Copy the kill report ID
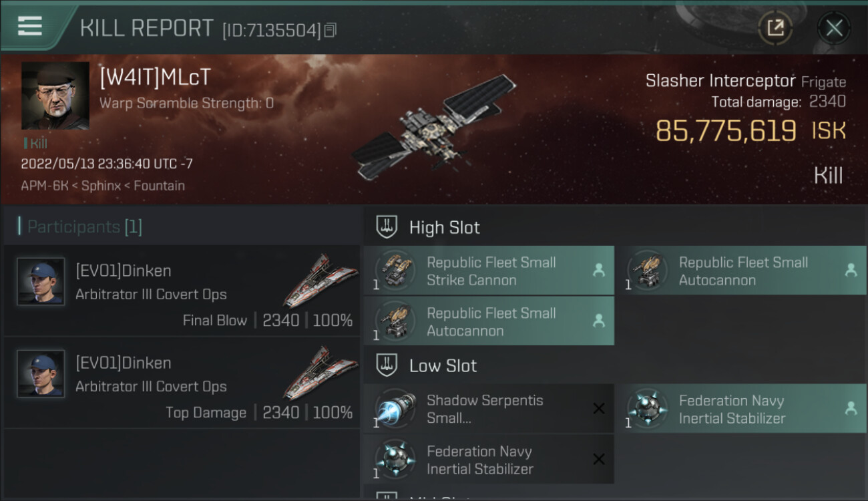 (x=331, y=30)
